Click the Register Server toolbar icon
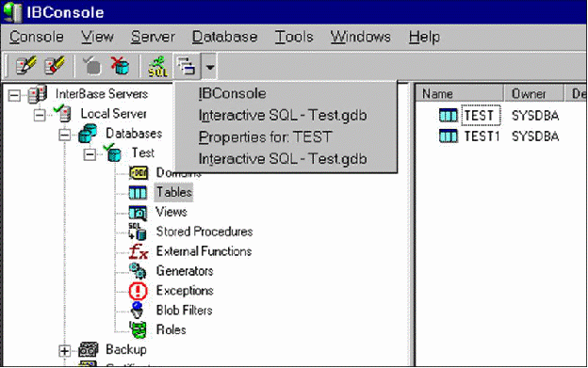 [x=25, y=66]
